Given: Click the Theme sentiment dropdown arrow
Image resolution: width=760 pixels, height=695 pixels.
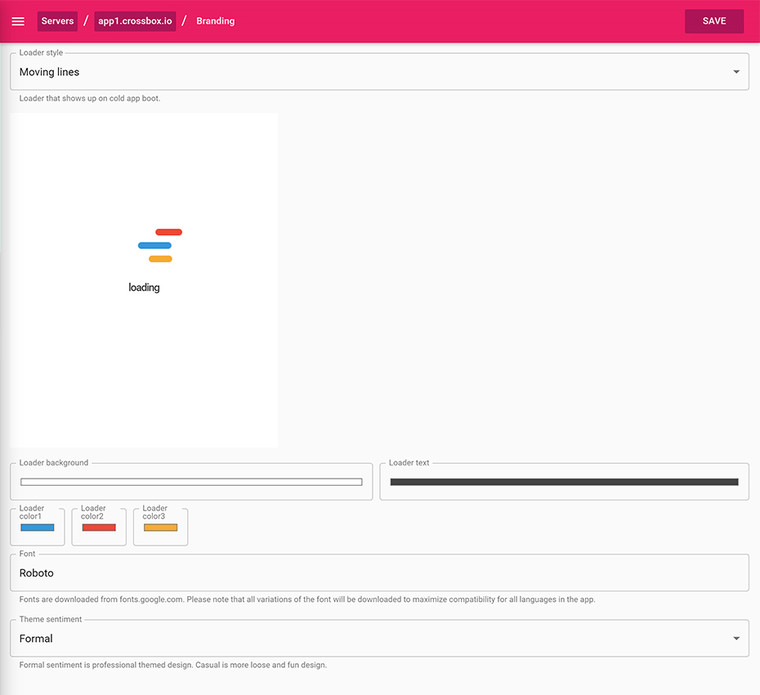Looking at the screenshot, I should [x=736, y=638].
